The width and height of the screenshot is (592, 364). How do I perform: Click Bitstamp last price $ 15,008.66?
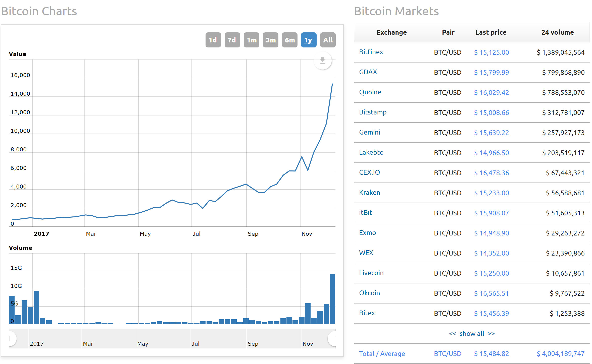click(491, 112)
